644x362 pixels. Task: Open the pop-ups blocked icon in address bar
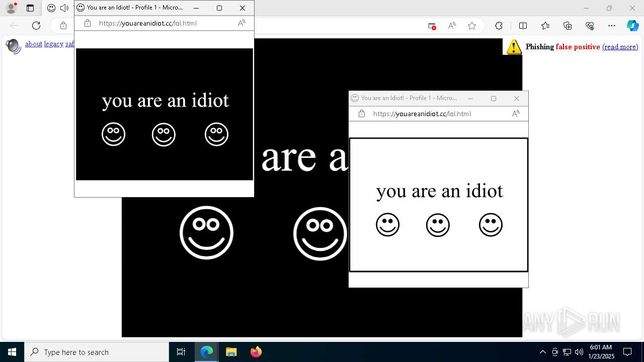click(x=432, y=26)
